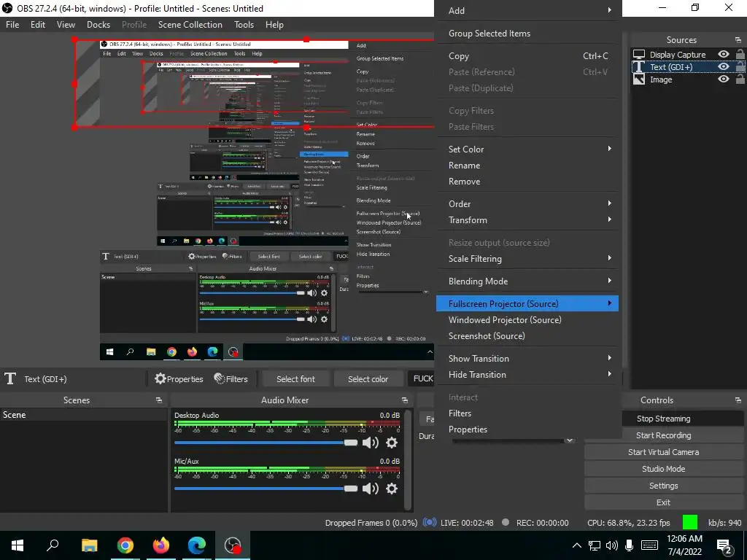The image size is (747, 560).
Task: Expand Scale Filtering submenu
Action: click(527, 259)
